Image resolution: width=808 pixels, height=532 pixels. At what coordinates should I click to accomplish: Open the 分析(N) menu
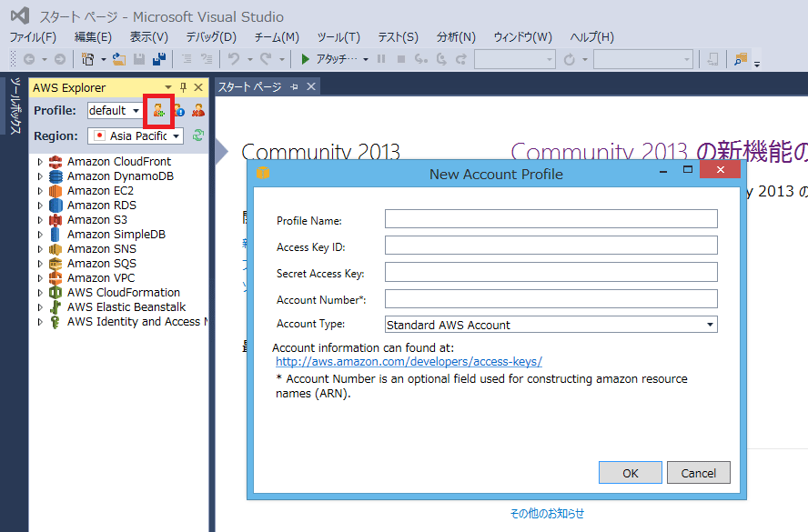click(456, 37)
